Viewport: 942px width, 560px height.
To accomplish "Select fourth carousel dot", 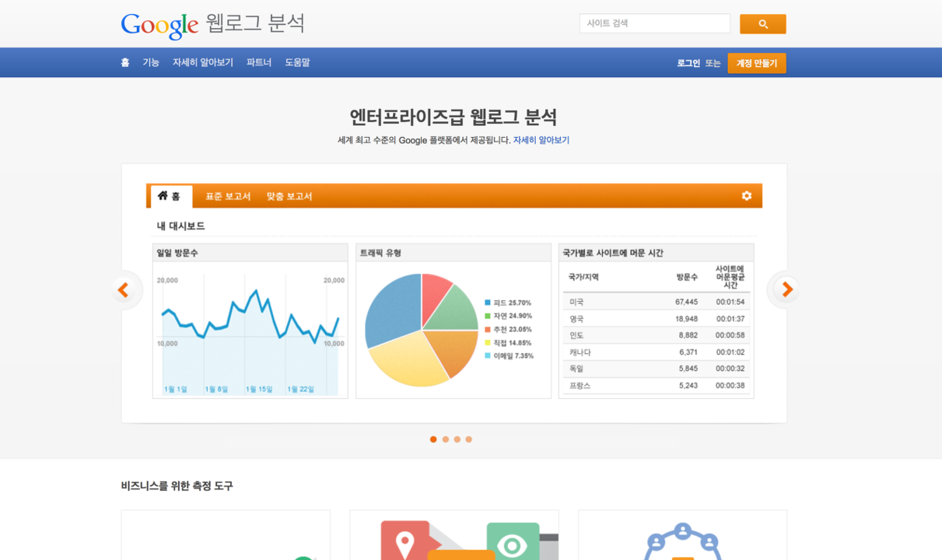I will point(469,439).
